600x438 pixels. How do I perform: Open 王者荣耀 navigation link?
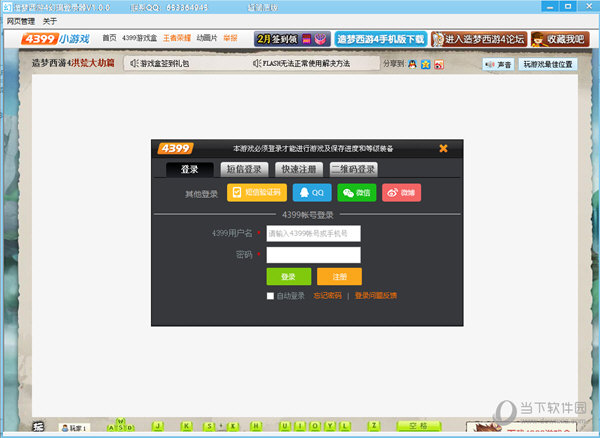pyautogui.click(x=177, y=38)
